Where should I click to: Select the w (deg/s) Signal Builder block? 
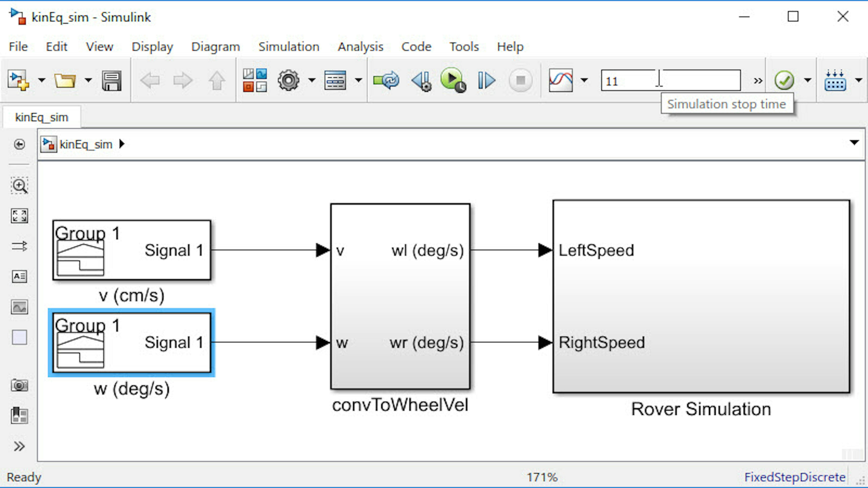pos(132,343)
